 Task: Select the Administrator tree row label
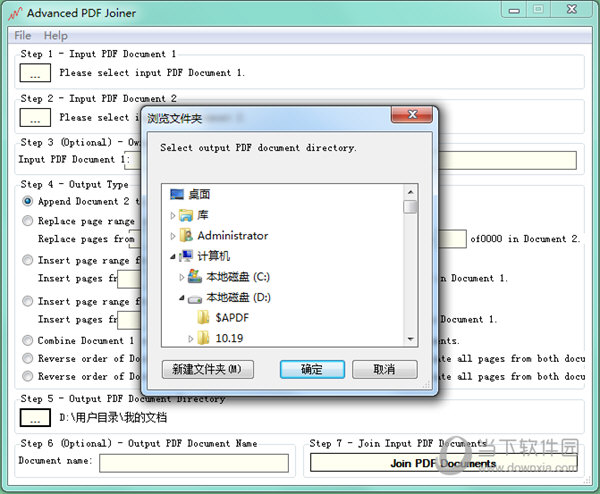(233, 236)
